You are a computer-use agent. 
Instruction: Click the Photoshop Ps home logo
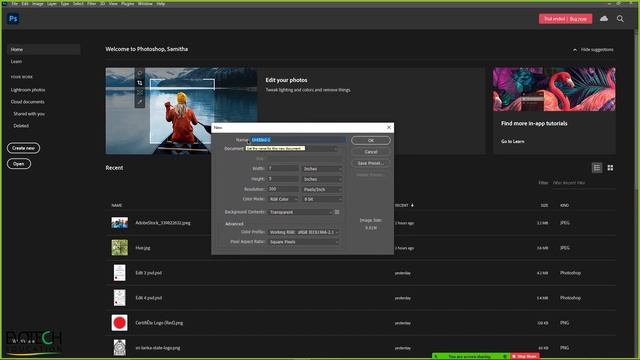13,19
